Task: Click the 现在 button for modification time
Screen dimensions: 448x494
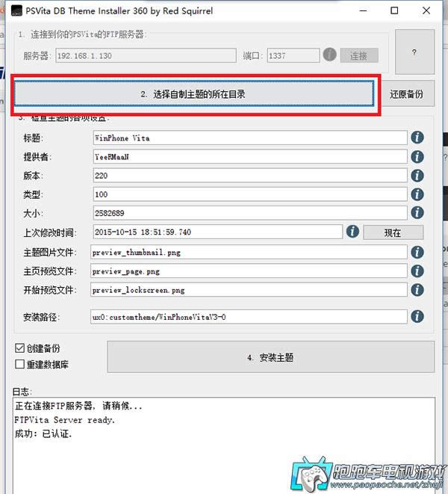Action: pyautogui.click(x=393, y=232)
